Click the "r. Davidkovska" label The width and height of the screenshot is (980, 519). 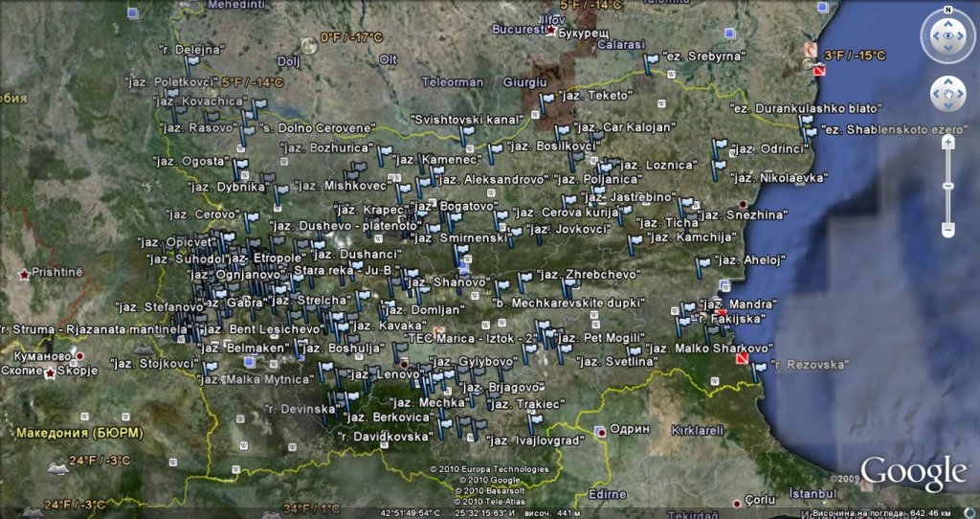point(385,437)
